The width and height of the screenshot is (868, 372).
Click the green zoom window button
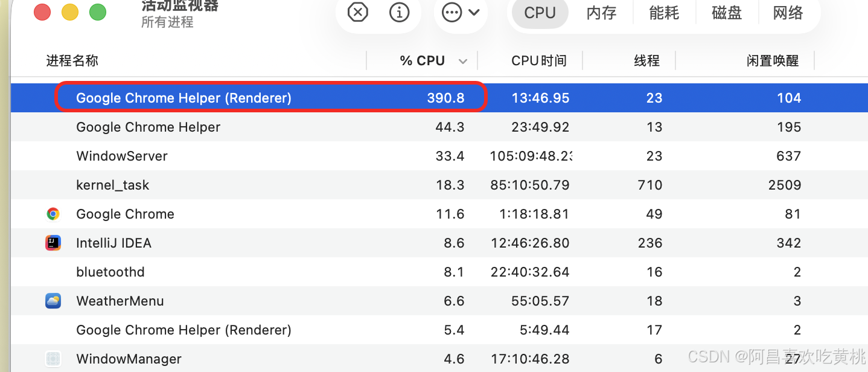[x=98, y=11]
